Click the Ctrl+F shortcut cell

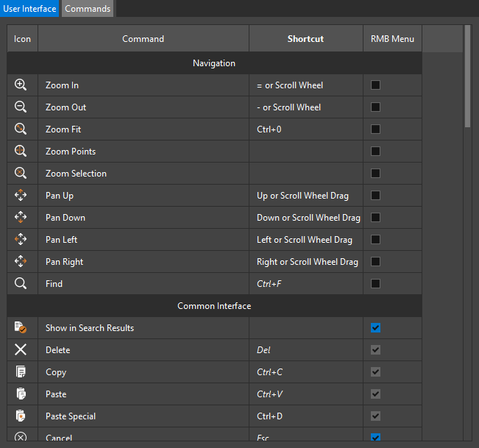pyautogui.click(x=306, y=284)
